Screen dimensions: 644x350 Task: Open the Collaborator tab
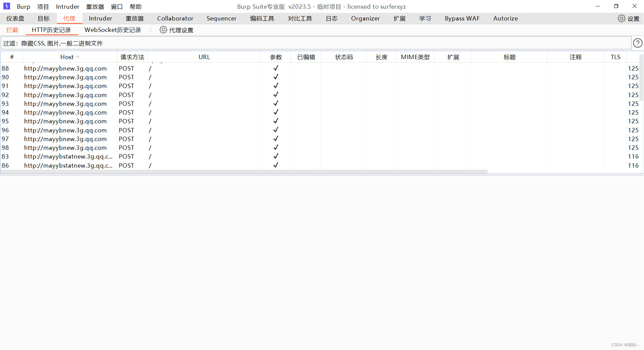(175, 18)
